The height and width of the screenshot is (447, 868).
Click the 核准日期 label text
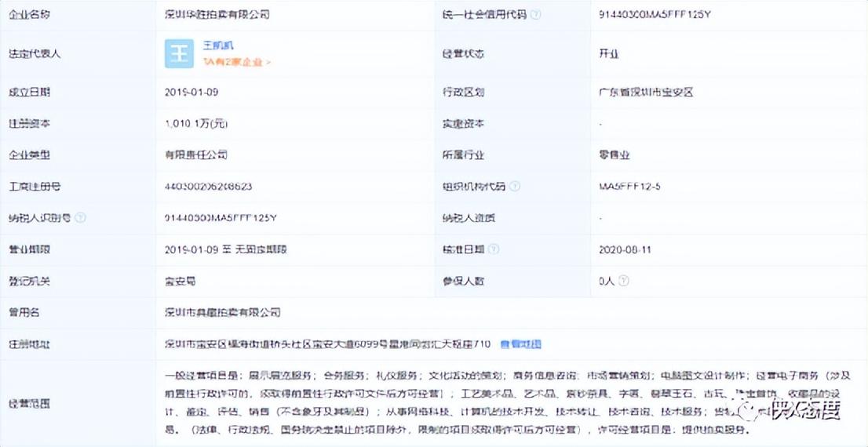pos(463,249)
